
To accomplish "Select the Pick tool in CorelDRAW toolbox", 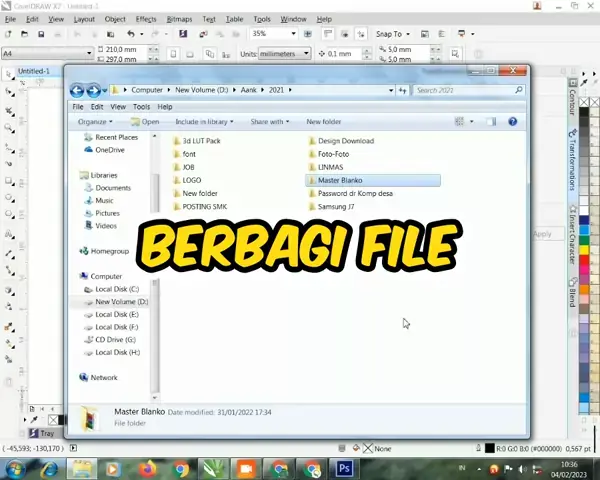I will (x=10, y=74).
